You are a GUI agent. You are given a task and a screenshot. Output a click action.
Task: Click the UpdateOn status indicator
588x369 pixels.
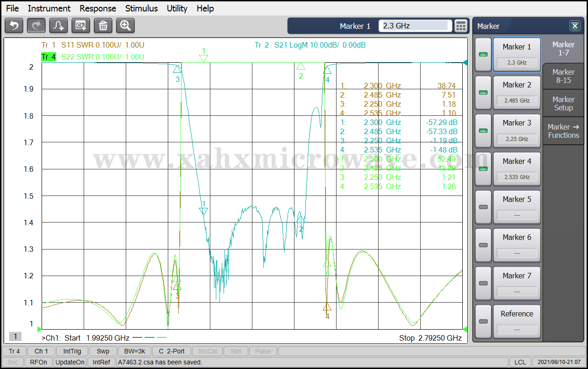70,362
